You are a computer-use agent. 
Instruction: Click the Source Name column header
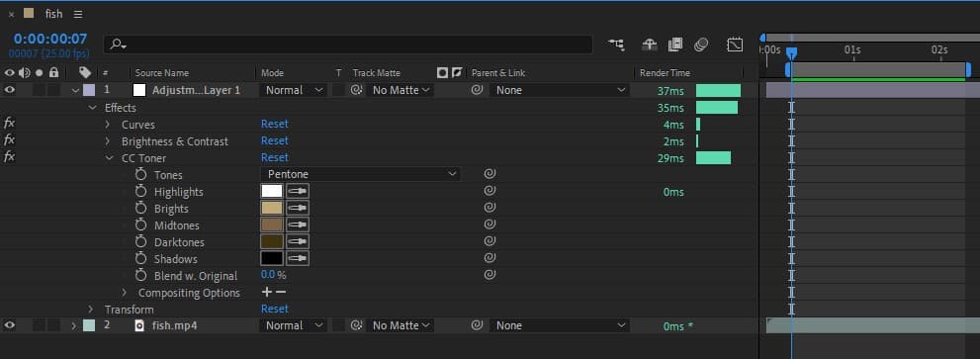162,73
